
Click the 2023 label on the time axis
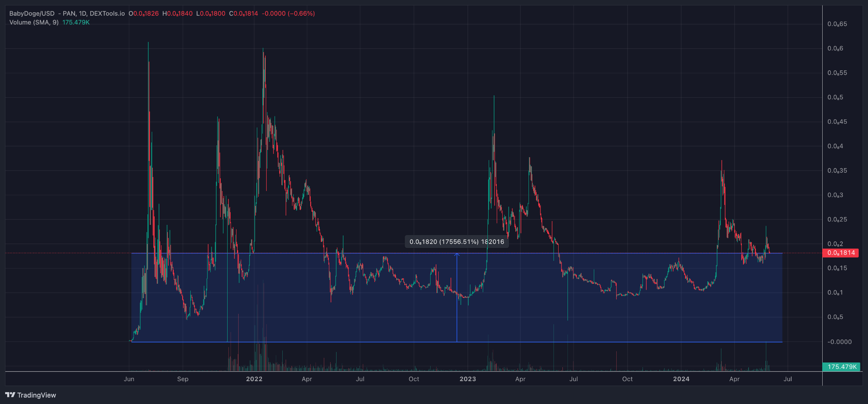468,379
